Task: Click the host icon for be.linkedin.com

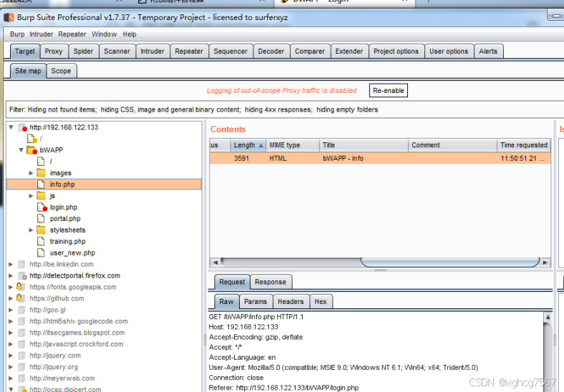Action: pyautogui.click(x=21, y=265)
